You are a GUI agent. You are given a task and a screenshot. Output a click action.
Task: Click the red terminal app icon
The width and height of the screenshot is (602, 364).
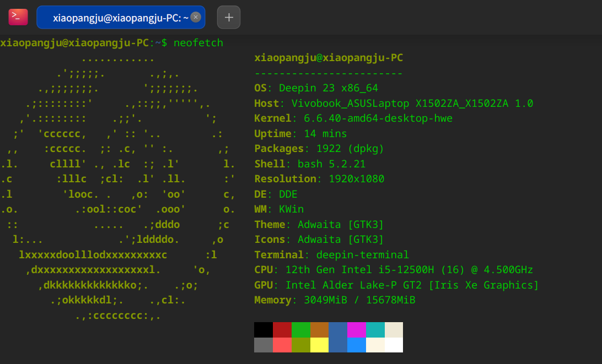(18, 17)
